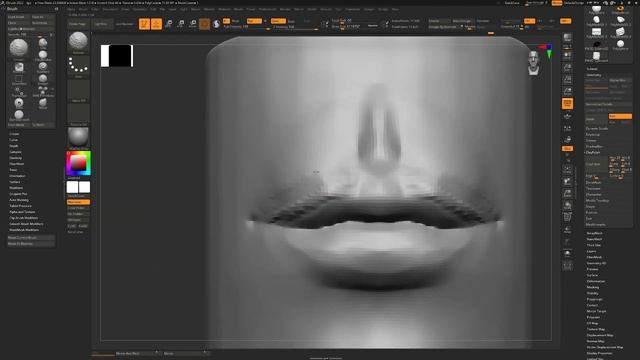The image size is (640, 360).
Task: Expand the Masking tool subpalette
Action: click(x=593, y=287)
